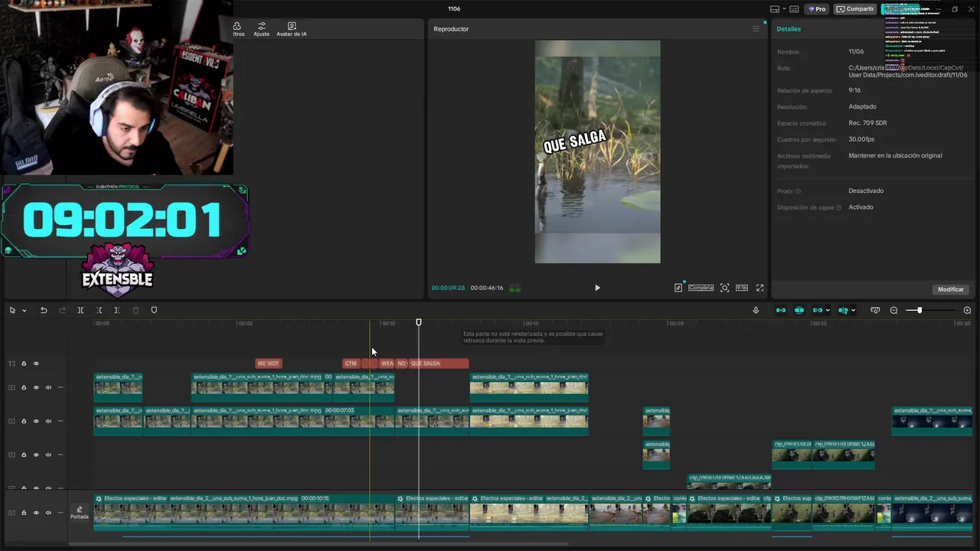This screenshot has width=980, height=551.
Task: Toggle the auto snapping icon
Action: 799,310
